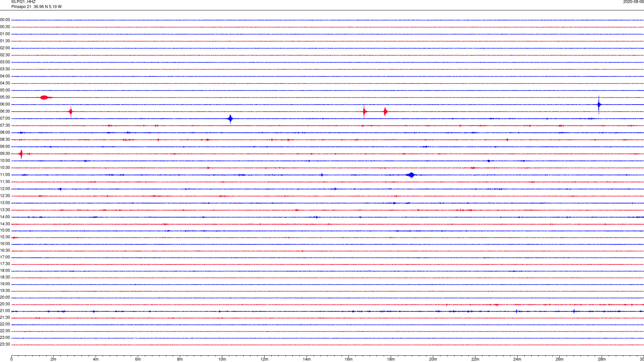644x362 pixels.
Task: Select the 23:30 trace time label
Action: [x=5, y=345]
